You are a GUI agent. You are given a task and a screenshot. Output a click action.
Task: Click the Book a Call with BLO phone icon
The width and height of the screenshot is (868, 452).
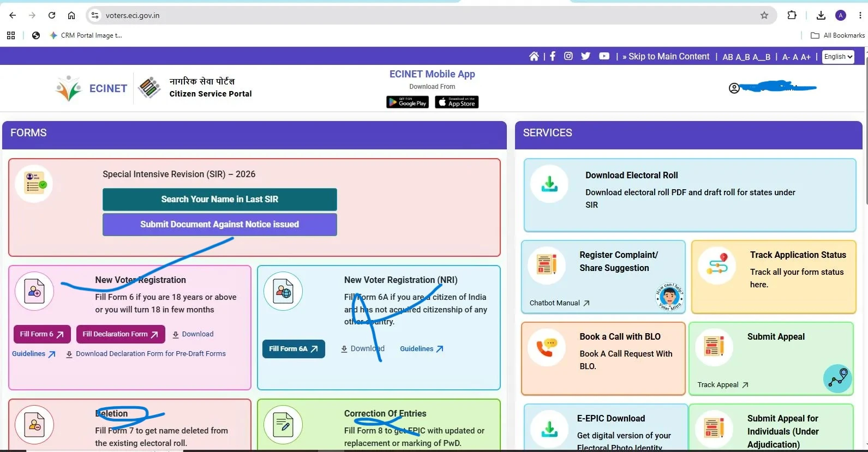(x=547, y=347)
